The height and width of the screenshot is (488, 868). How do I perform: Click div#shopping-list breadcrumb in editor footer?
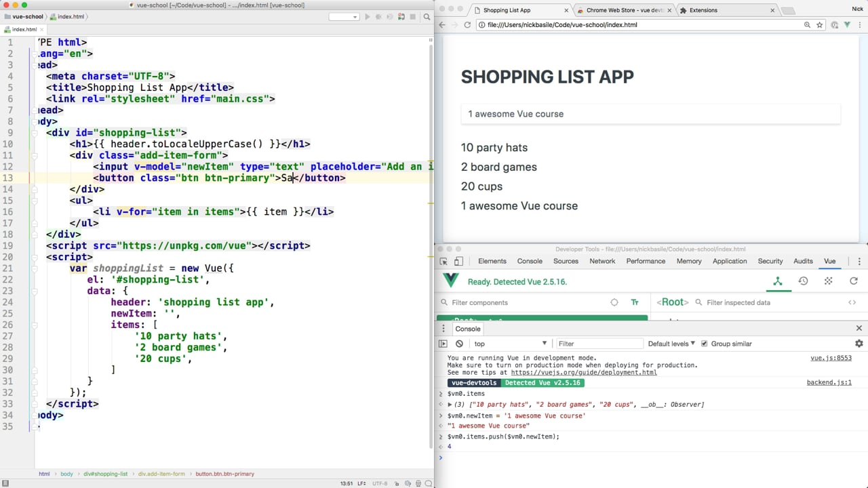point(105,474)
